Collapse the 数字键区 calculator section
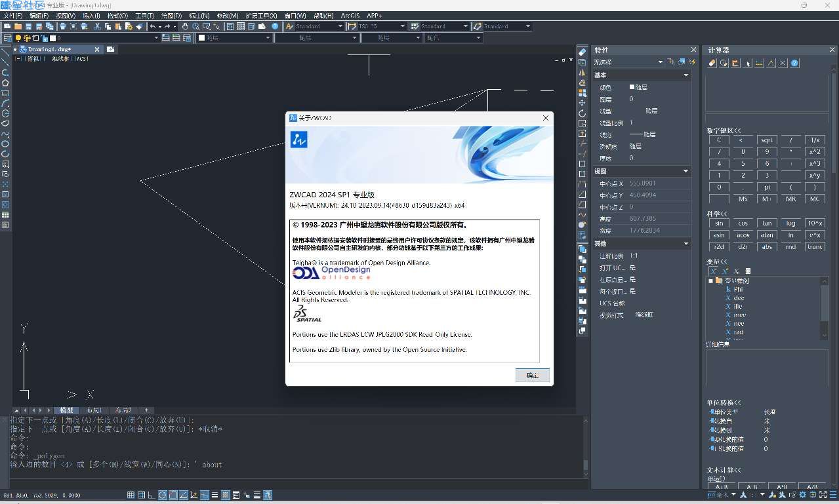This screenshot has width=839, height=504. click(x=724, y=130)
